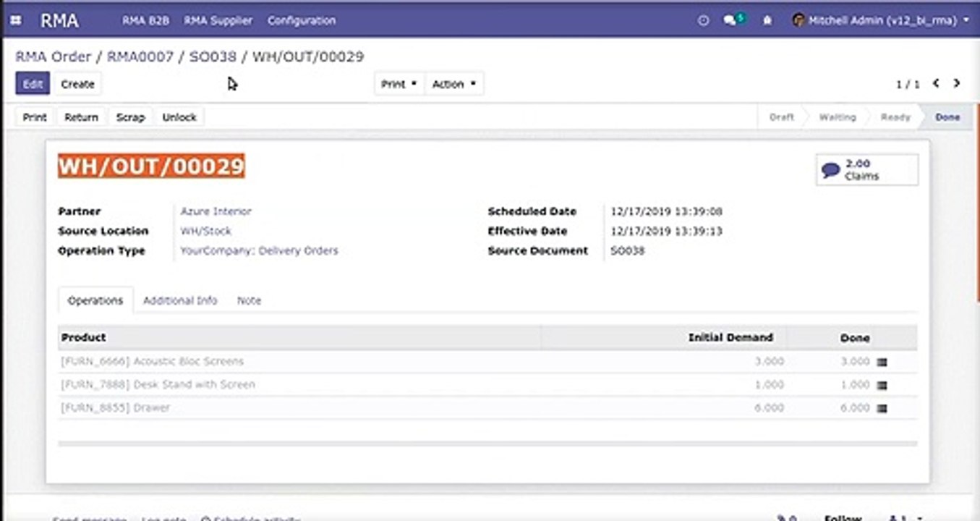This screenshot has width=980, height=521.
Task: Click the effective date 12/17/2019 13:39:13
Action: pos(666,231)
